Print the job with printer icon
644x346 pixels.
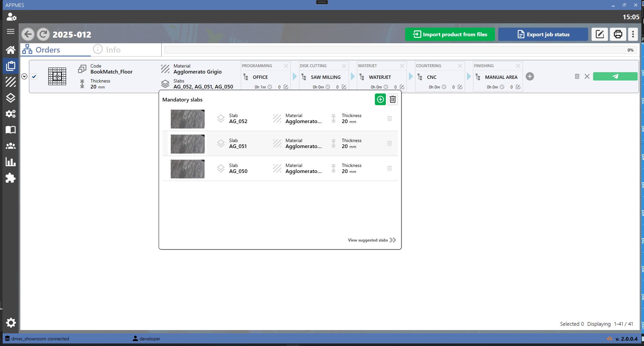coord(618,34)
